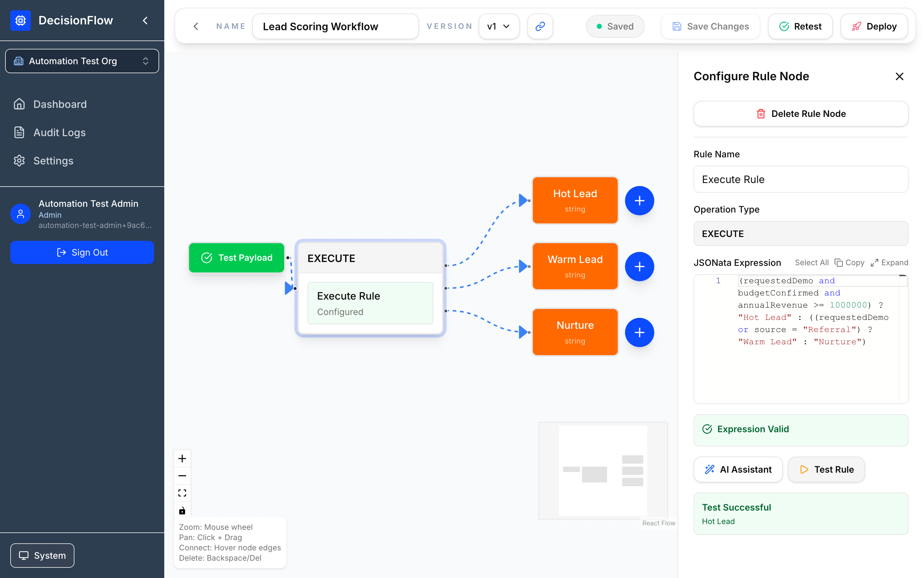Deploy the workflow
924x578 pixels.
point(874,26)
